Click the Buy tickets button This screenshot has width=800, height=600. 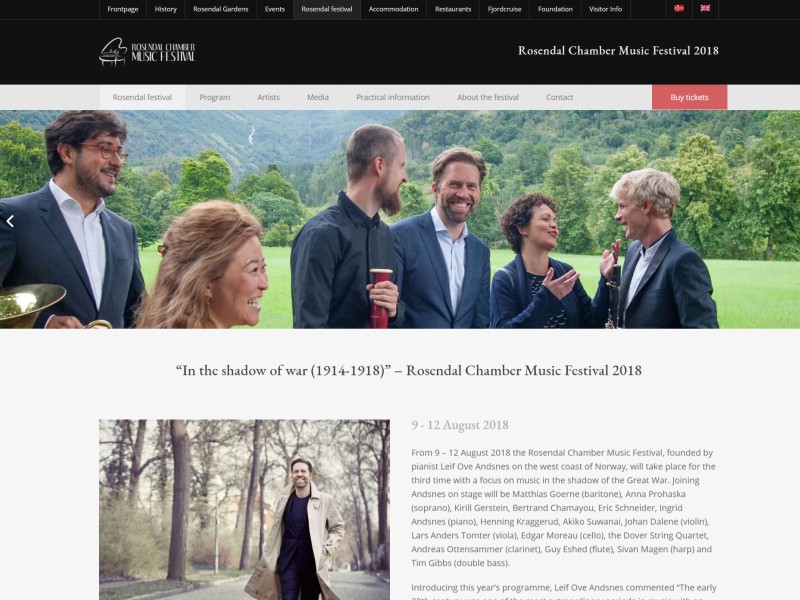(x=689, y=97)
